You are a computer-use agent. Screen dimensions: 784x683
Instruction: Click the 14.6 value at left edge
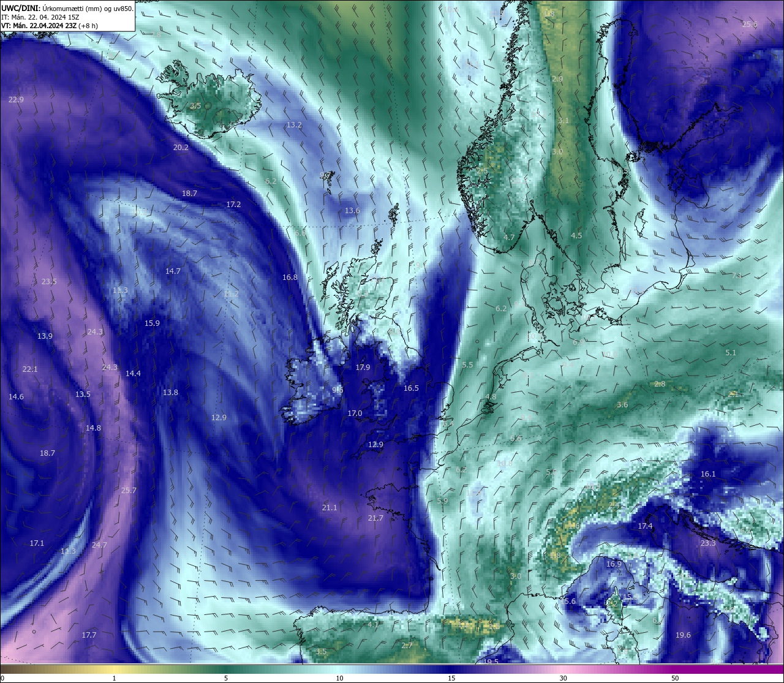16,397
